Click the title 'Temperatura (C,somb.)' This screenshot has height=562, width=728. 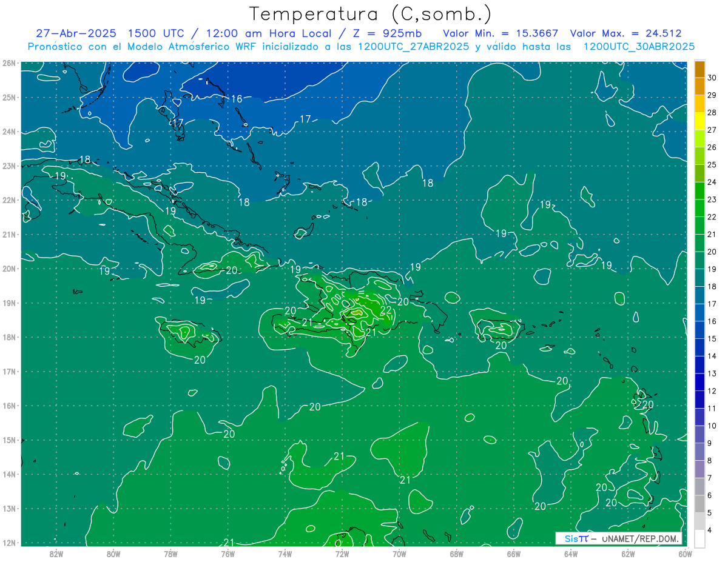371,15
